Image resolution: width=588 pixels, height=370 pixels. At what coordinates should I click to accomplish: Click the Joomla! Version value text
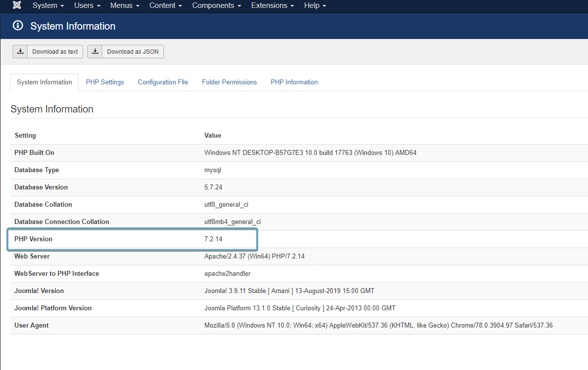pos(289,291)
